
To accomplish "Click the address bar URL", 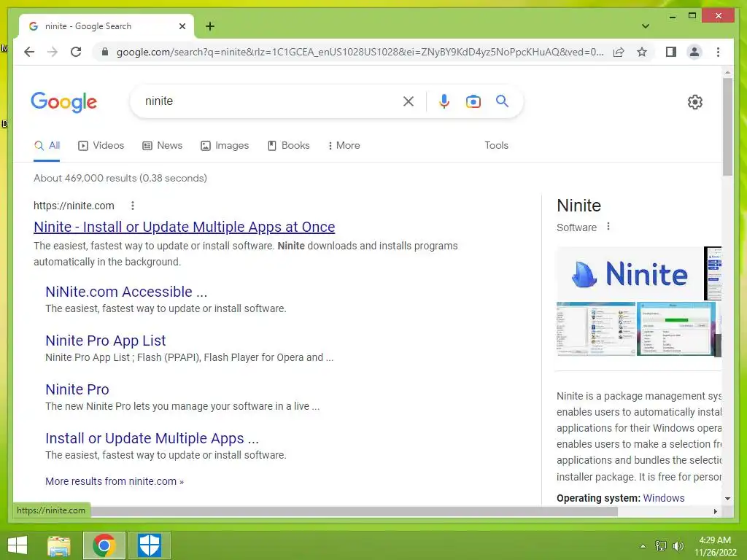I will (x=360, y=52).
